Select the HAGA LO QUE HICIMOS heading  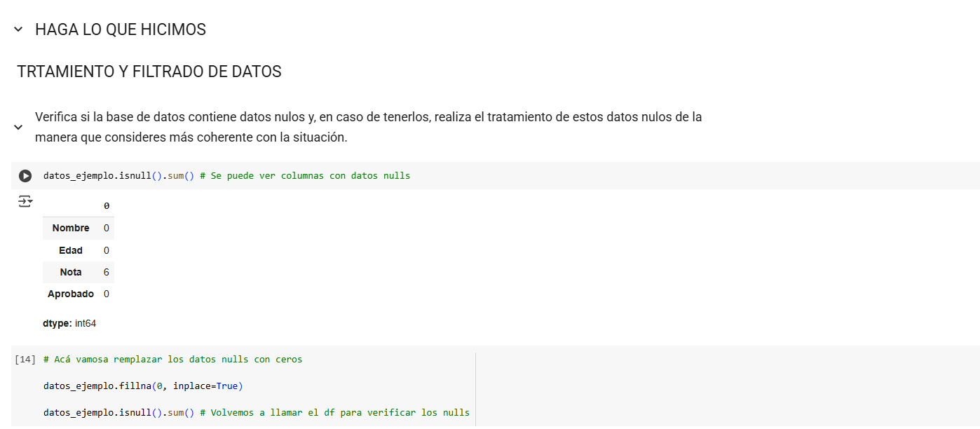[x=121, y=29]
